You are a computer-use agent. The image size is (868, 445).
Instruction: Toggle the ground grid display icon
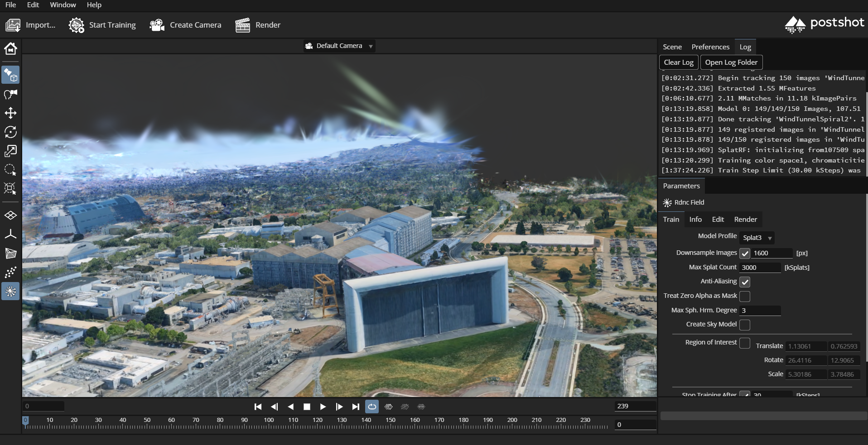click(10, 215)
